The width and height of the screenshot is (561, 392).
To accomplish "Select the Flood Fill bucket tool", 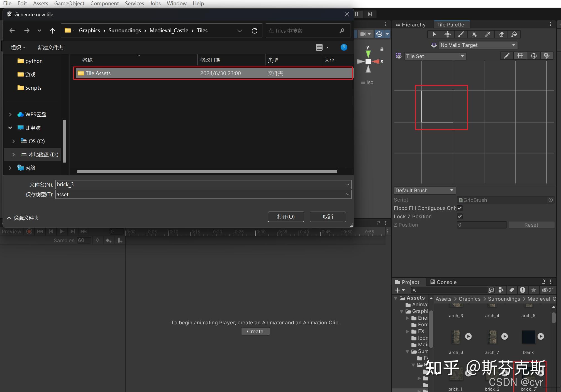I will [514, 34].
